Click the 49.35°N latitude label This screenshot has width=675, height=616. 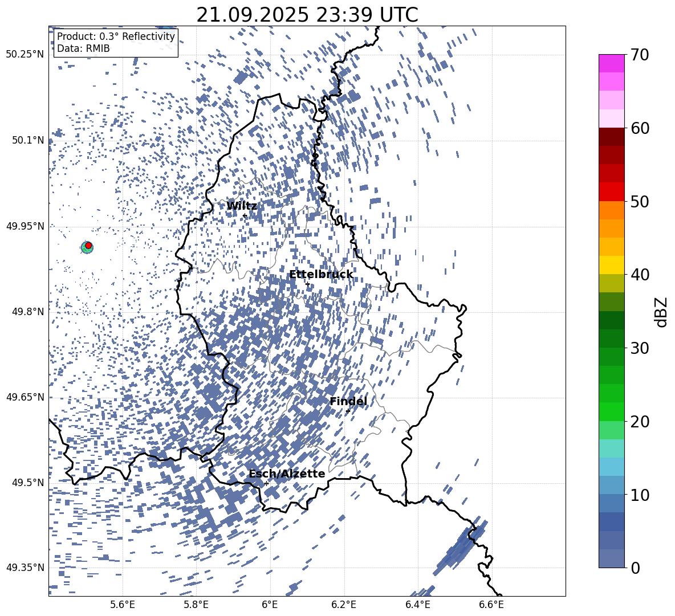[25, 568]
